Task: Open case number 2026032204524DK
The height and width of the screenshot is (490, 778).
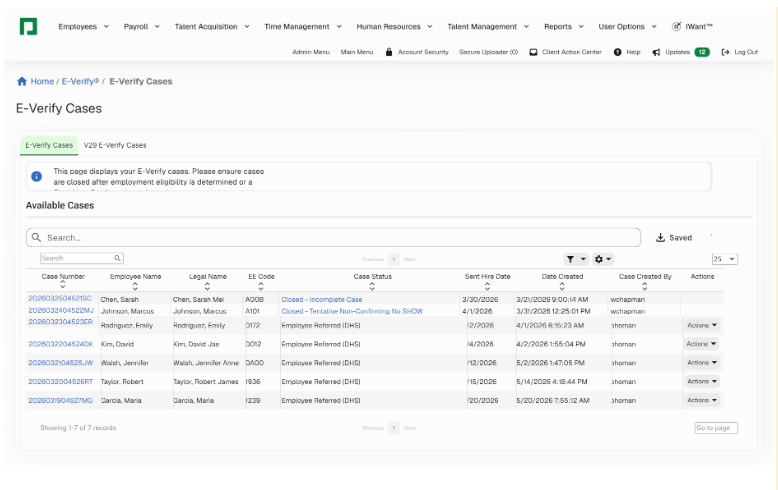Action: [61, 344]
